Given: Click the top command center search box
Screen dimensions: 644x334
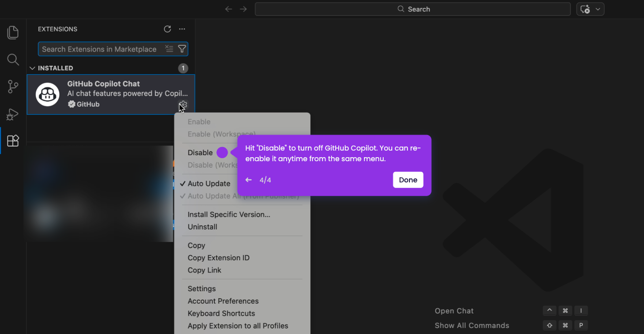Looking at the screenshot, I should [x=412, y=9].
